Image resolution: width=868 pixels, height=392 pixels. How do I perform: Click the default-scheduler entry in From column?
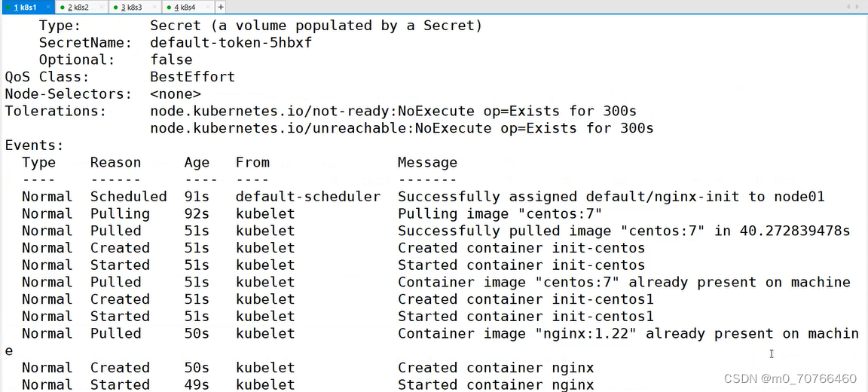click(307, 197)
